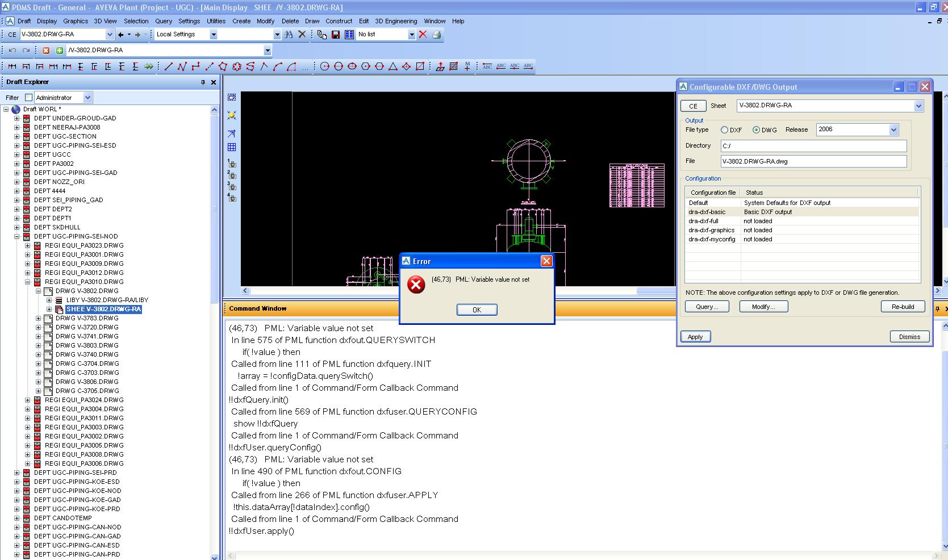
Task: Open the Administrator filter dropdown
Action: click(x=87, y=98)
